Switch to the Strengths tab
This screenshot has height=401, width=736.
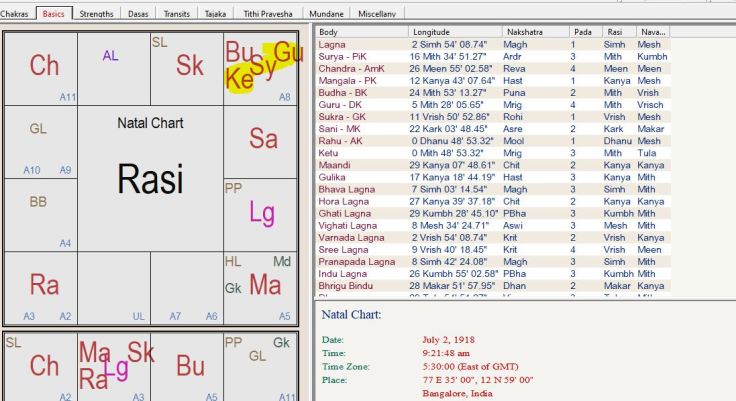pos(95,14)
